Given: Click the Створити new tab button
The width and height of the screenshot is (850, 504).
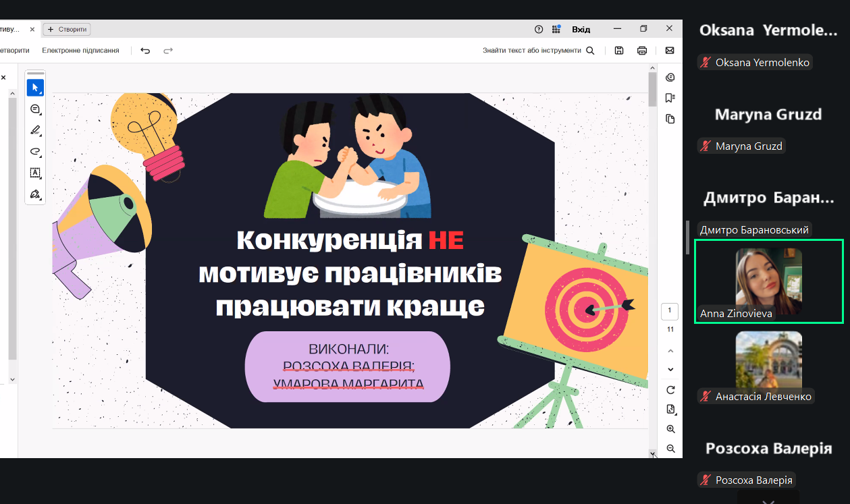Looking at the screenshot, I should click(x=67, y=30).
